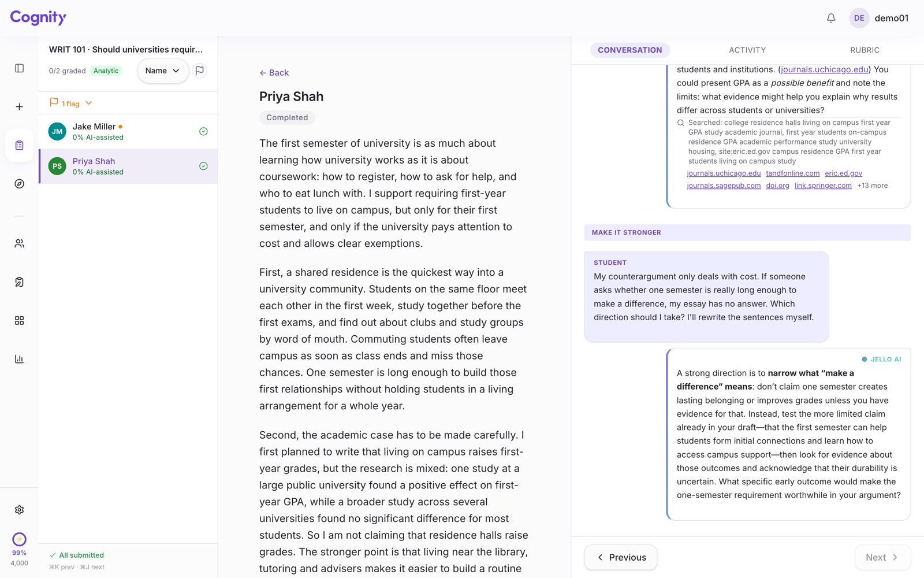Open the link.springer.com source link
This screenshot has height=578, width=924.
(823, 186)
